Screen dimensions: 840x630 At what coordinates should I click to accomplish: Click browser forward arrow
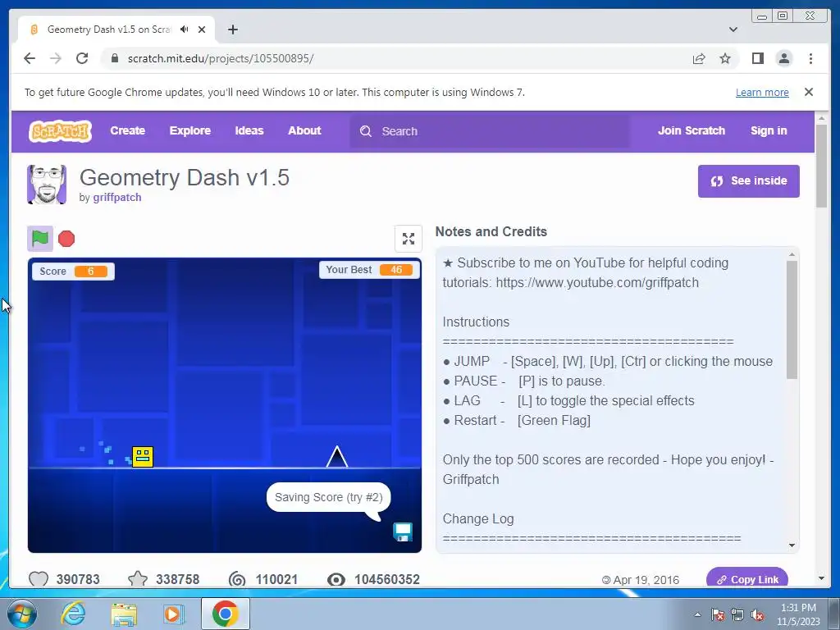coord(56,58)
